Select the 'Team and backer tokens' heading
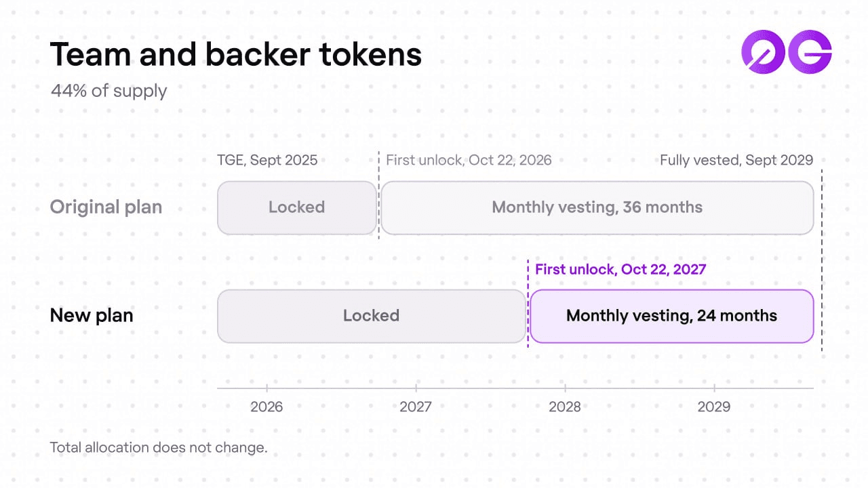868x488 pixels. pos(236,55)
